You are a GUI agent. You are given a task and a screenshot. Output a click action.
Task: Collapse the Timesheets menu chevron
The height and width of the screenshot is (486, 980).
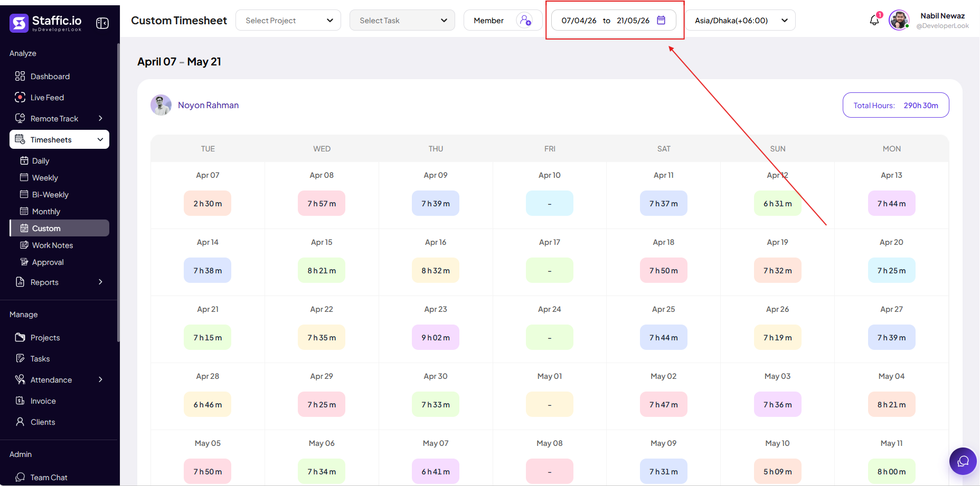100,139
